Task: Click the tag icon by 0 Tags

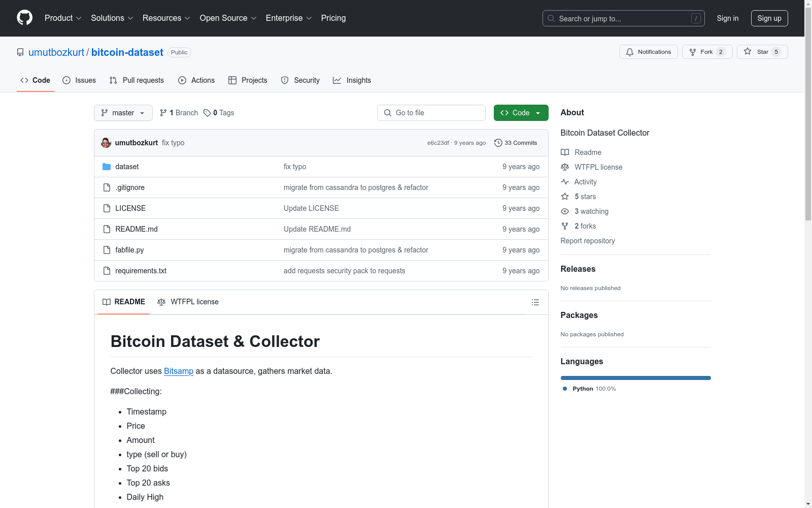Action: [207, 113]
